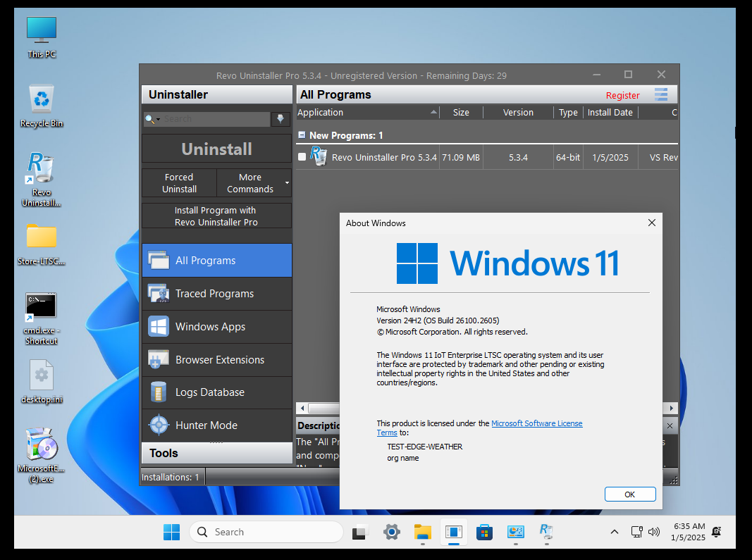Viewport: 752px width, 560px height.
Task: Expand the Tools section header
Action: click(217, 453)
